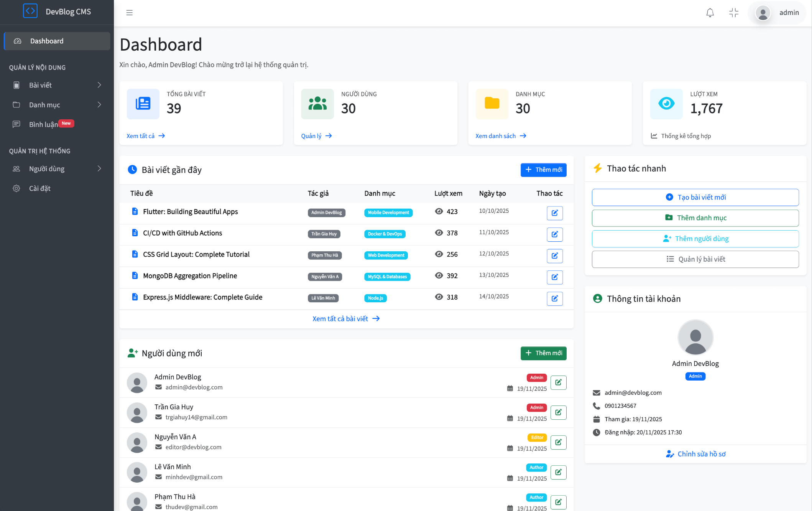Edit the CI/CD with GitHub Actions post

click(555, 234)
